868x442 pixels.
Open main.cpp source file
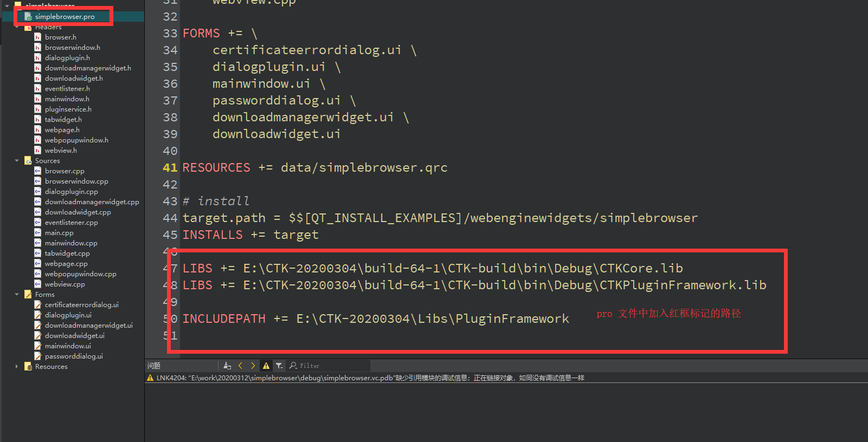pos(59,233)
